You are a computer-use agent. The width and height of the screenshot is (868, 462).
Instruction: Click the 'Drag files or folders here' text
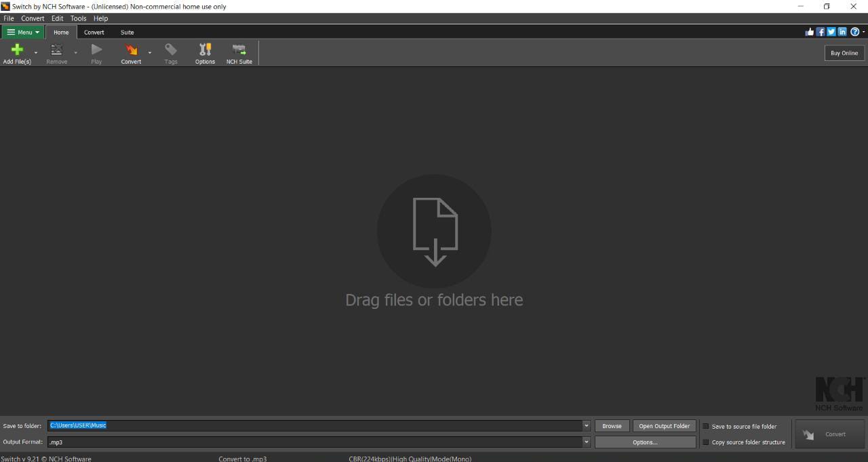[x=434, y=300]
